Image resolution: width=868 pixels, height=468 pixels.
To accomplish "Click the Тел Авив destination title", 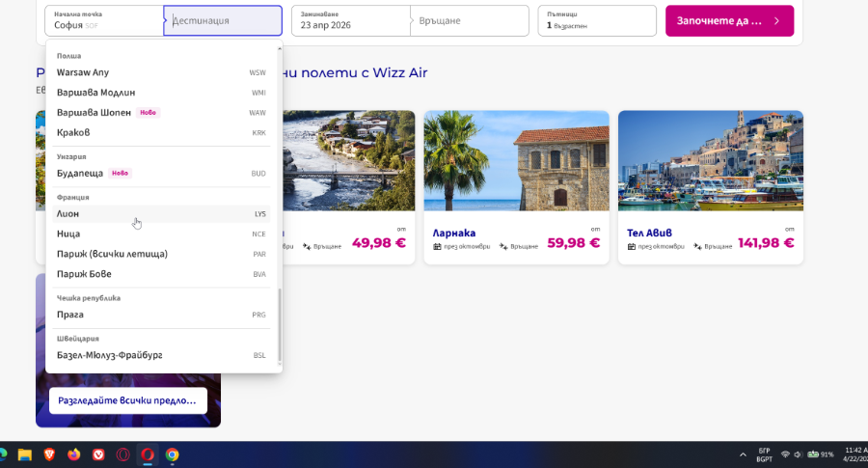I will (649, 234).
